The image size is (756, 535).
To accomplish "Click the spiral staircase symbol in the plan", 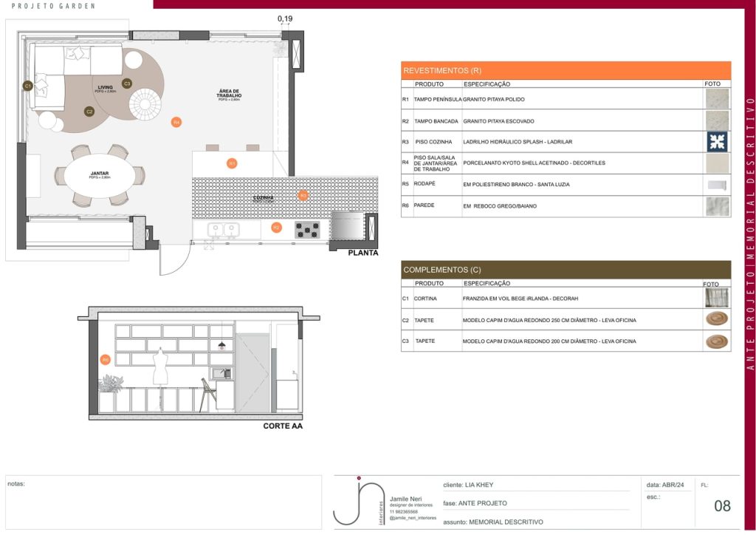I will [x=145, y=104].
